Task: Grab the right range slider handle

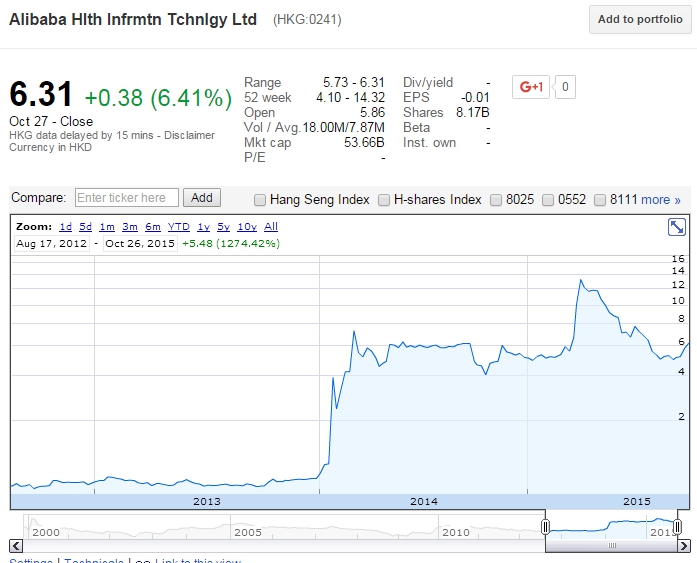Action: pyautogui.click(x=677, y=527)
